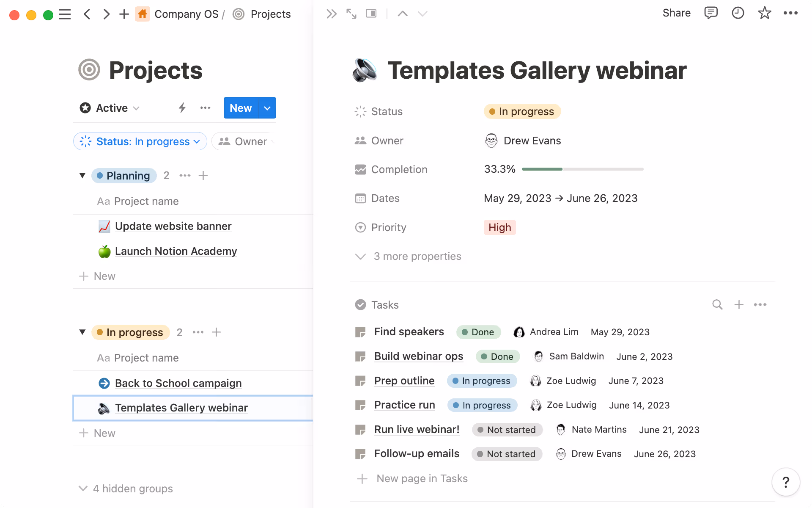
Task: Expand the page to full screen
Action: [x=351, y=14]
